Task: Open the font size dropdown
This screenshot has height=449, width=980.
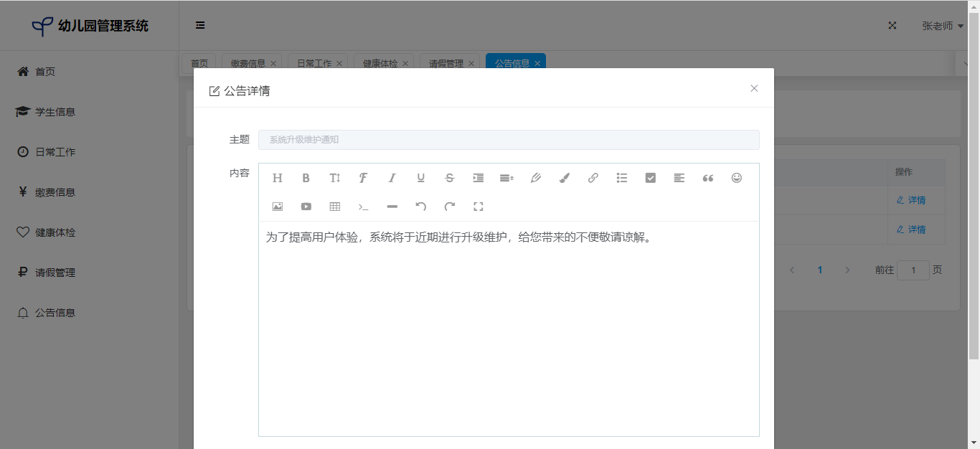Action: coord(334,178)
